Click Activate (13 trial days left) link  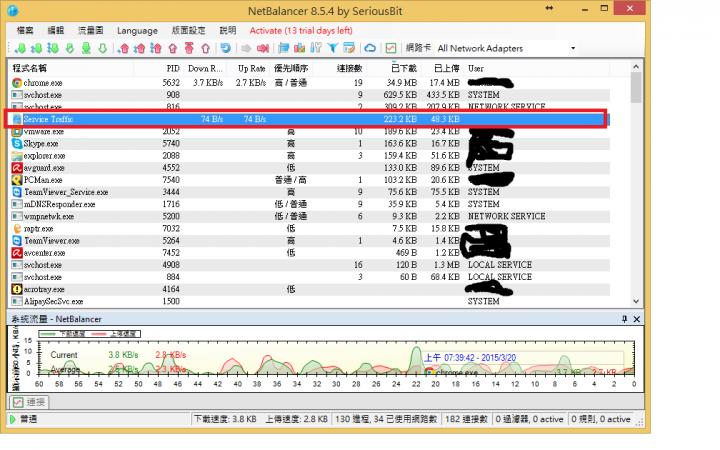tap(301, 31)
